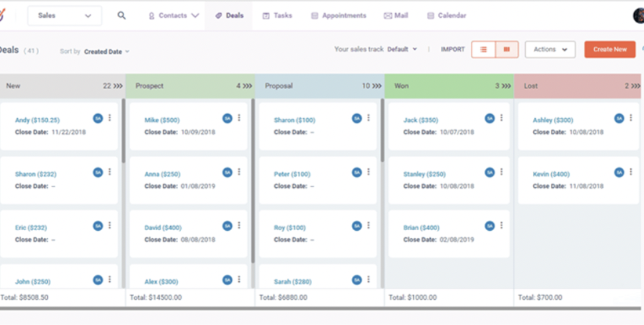Click the Create New button

tap(609, 50)
